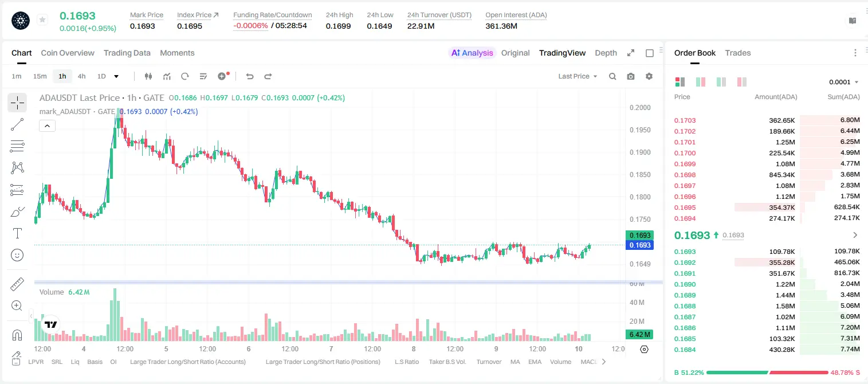
Task: Toggle the AI Analysis view
Action: [472, 53]
